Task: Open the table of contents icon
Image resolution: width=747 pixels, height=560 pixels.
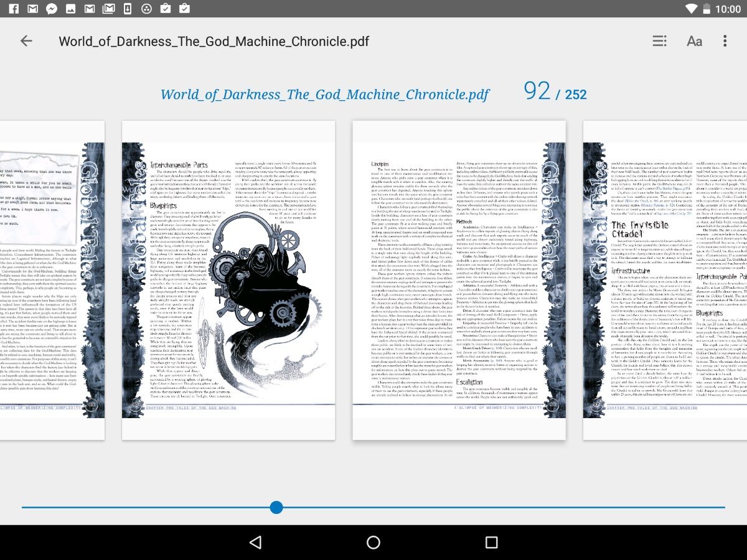Action: (x=659, y=41)
